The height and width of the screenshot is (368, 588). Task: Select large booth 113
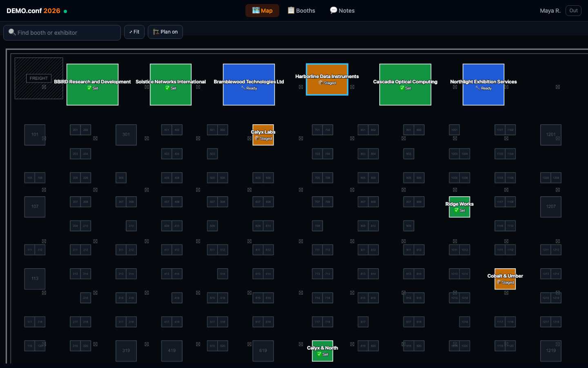35,278
